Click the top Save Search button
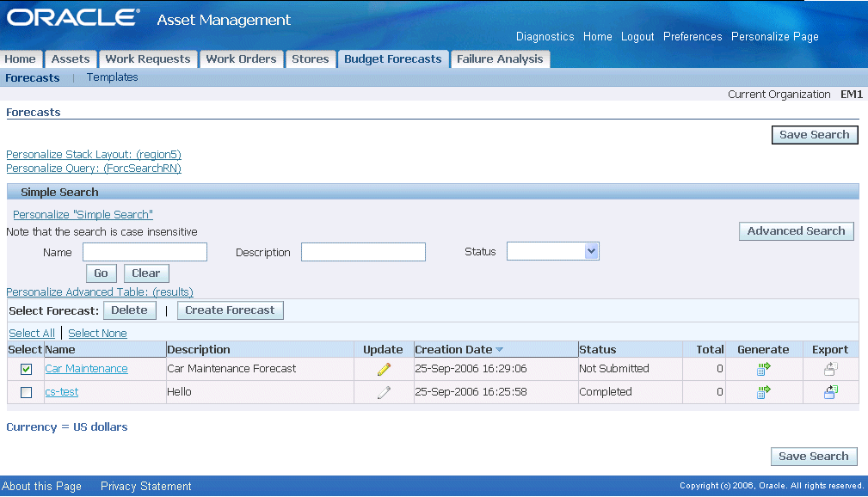868x497 pixels. coord(815,135)
